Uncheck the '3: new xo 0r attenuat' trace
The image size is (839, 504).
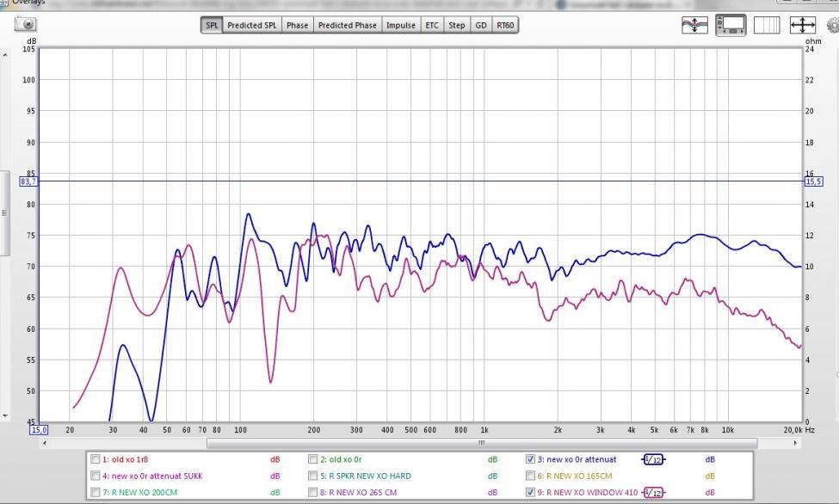tap(530, 459)
